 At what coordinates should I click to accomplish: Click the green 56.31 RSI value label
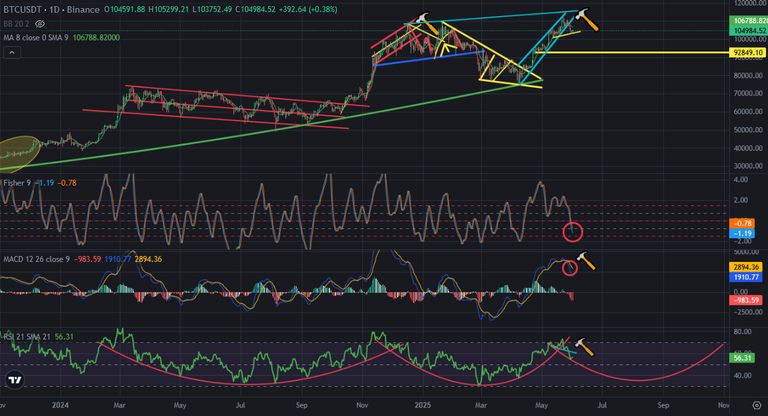(740, 358)
